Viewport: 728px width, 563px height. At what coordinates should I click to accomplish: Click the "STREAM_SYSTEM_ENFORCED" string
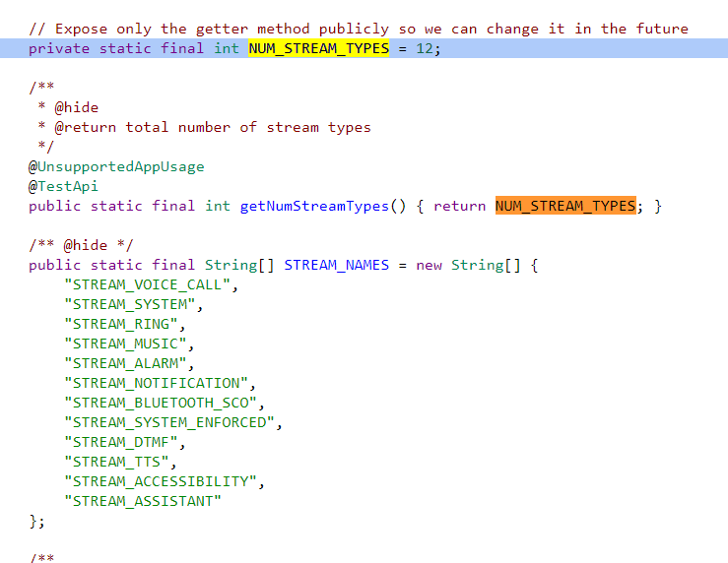tap(169, 422)
